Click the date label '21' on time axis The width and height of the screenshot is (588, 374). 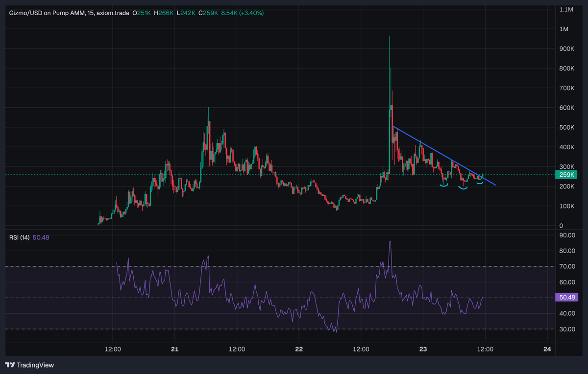click(175, 349)
